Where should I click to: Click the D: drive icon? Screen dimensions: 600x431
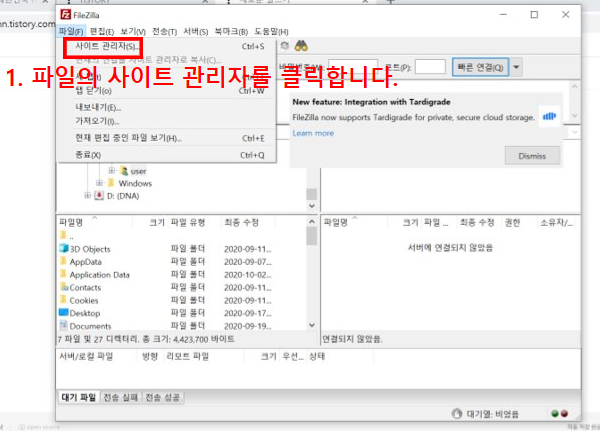pos(99,196)
